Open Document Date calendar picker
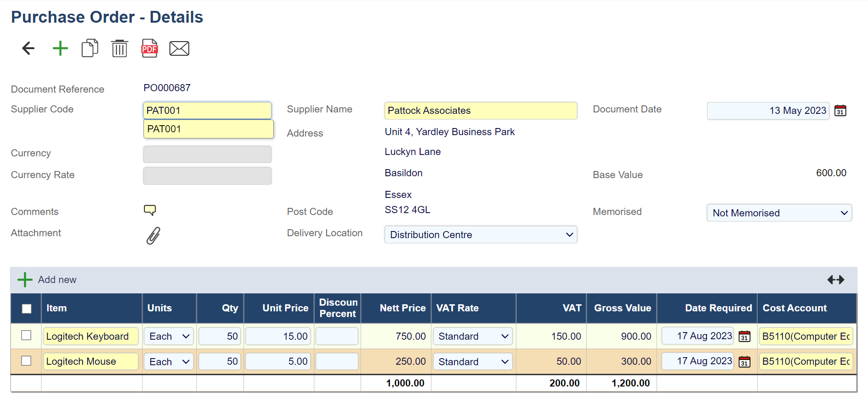868x403 pixels. (x=840, y=111)
